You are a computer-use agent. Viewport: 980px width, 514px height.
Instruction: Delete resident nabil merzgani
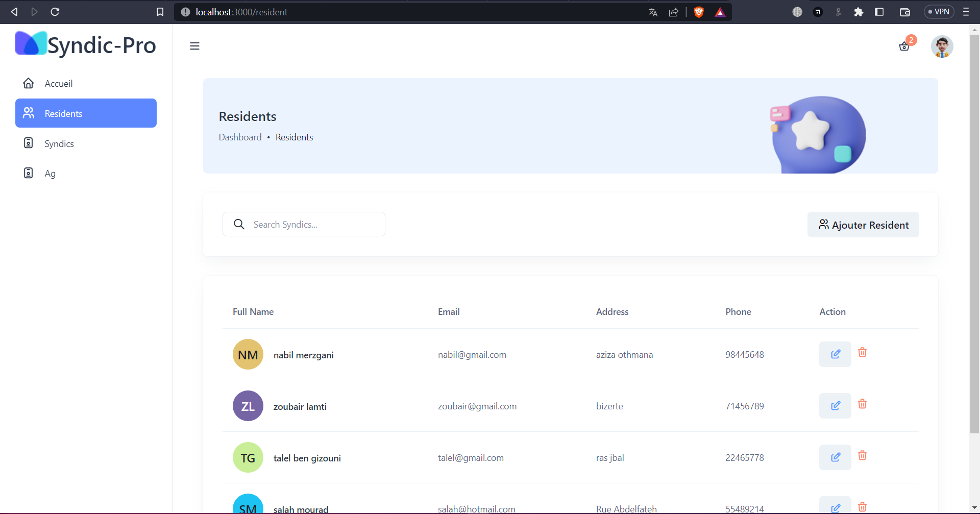tap(862, 353)
